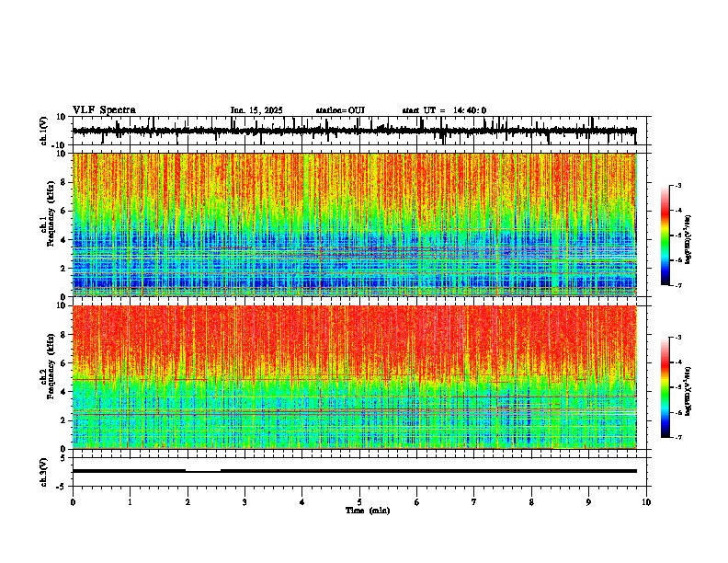728x563 pixels.
Task: Click the ch.3(V) axis label
Action: [x=44, y=472]
